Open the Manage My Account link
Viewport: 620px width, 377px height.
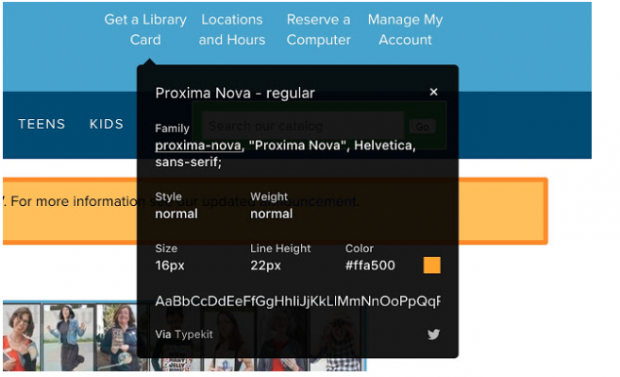[x=405, y=30]
